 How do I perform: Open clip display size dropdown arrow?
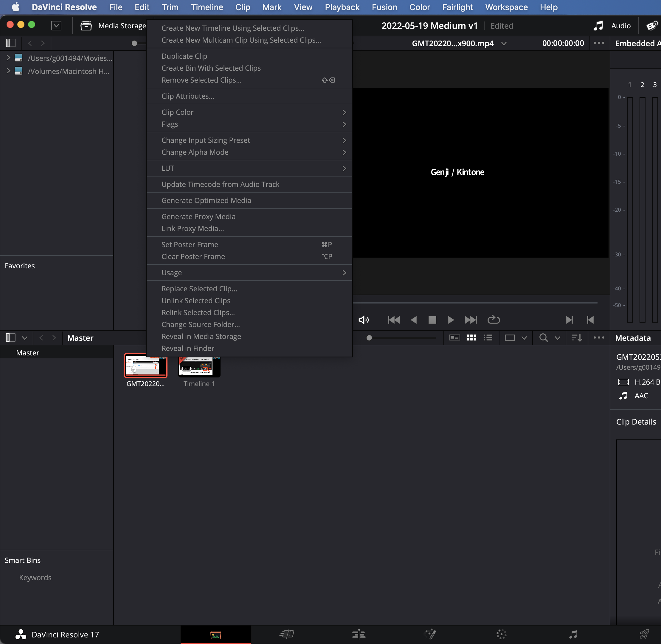pos(524,338)
